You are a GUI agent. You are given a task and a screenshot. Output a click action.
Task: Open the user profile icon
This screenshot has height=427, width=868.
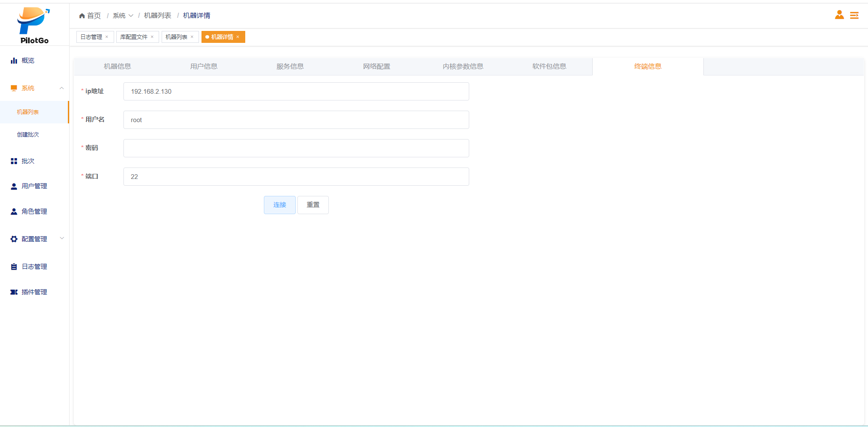(x=839, y=15)
